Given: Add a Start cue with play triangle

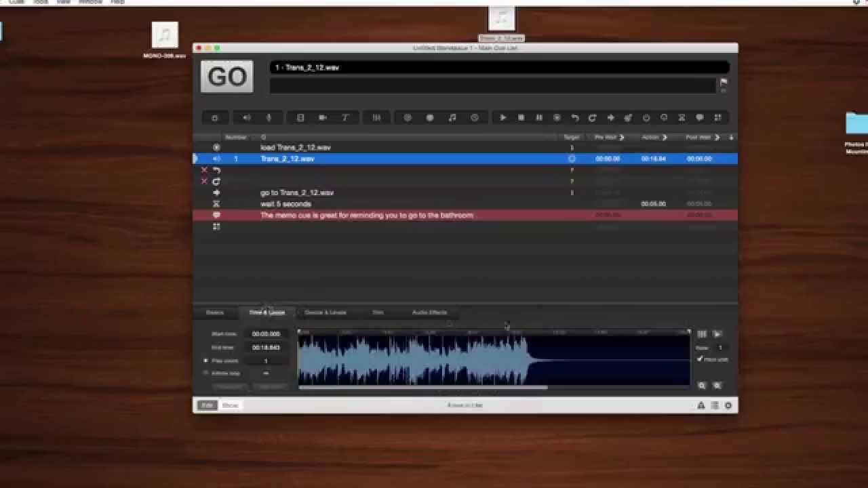Looking at the screenshot, I should [x=503, y=118].
